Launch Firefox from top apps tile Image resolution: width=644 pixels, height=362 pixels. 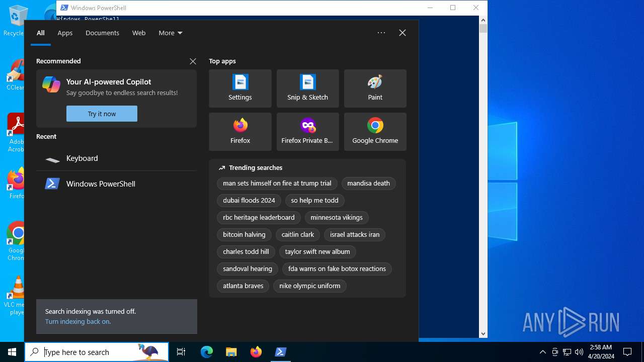[240, 132]
